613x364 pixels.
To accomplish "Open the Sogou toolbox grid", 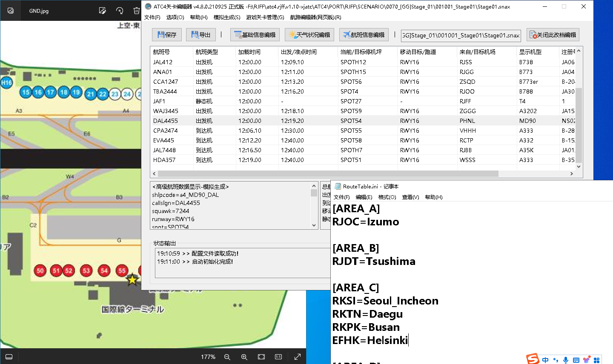I will tap(597, 360).
